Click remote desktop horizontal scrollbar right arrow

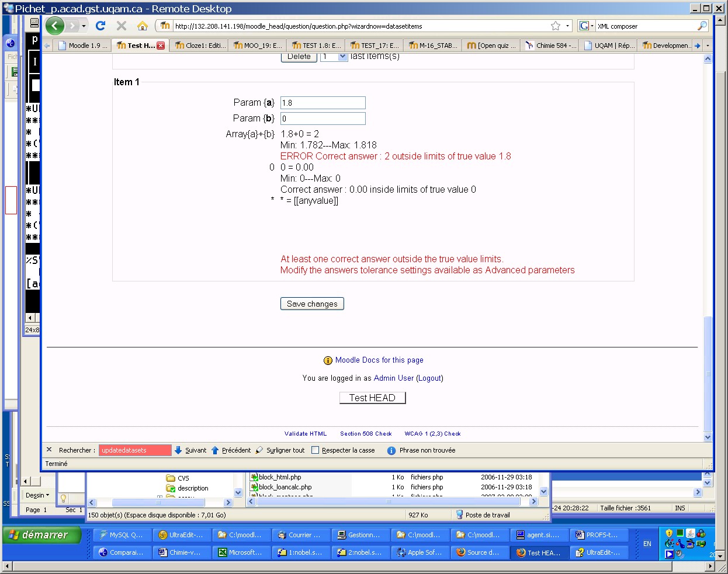pyautogui.click(x=710, y=566)
